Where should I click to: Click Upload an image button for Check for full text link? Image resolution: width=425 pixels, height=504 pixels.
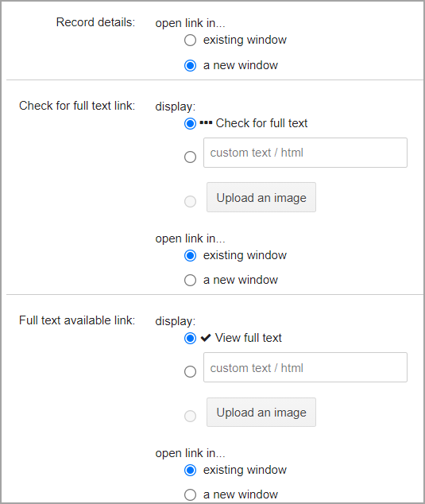point(261,197)
